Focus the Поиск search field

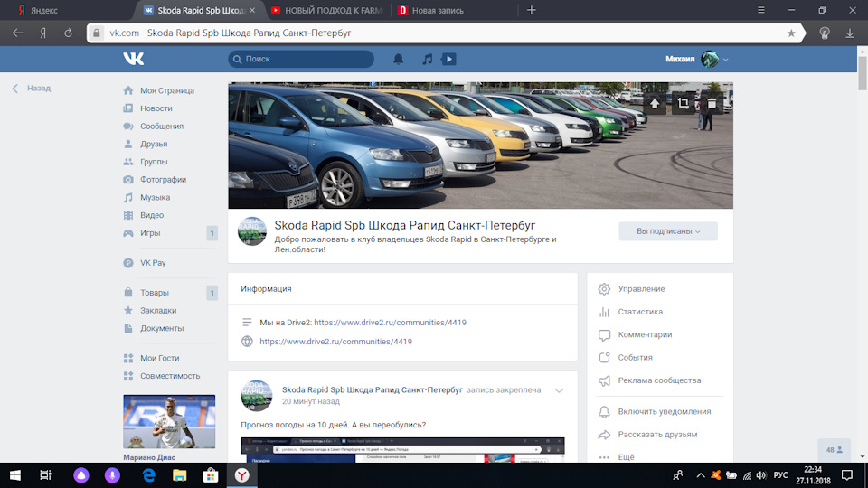point(301,59)
